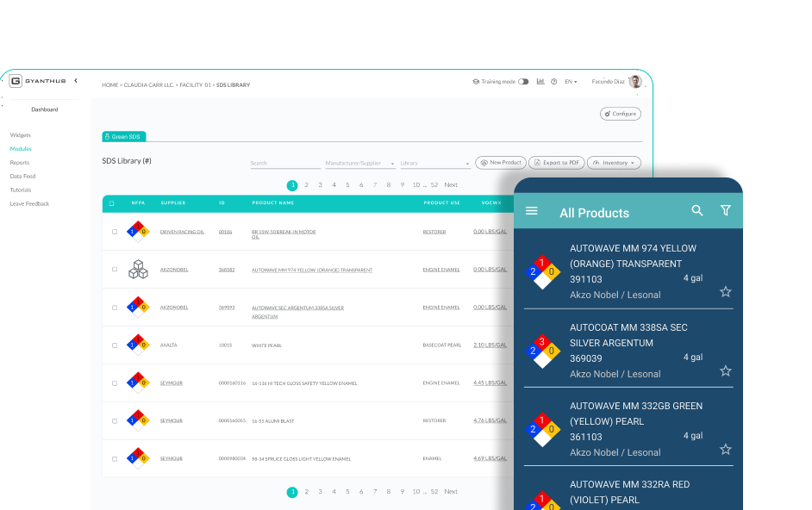Screen dimensions: 812x510
Task: Open the Library dropdown
Action: point(434,163)
